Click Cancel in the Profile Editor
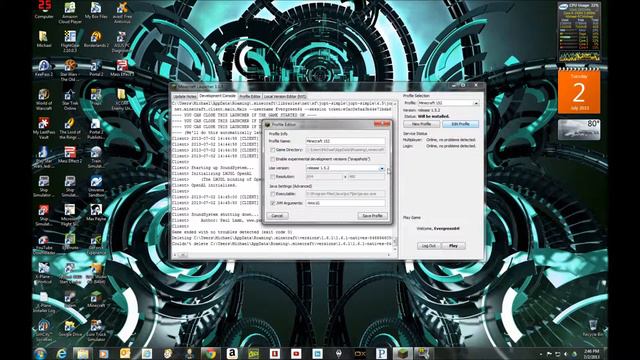Screen dimensions: 640x360 pos(277,216)
